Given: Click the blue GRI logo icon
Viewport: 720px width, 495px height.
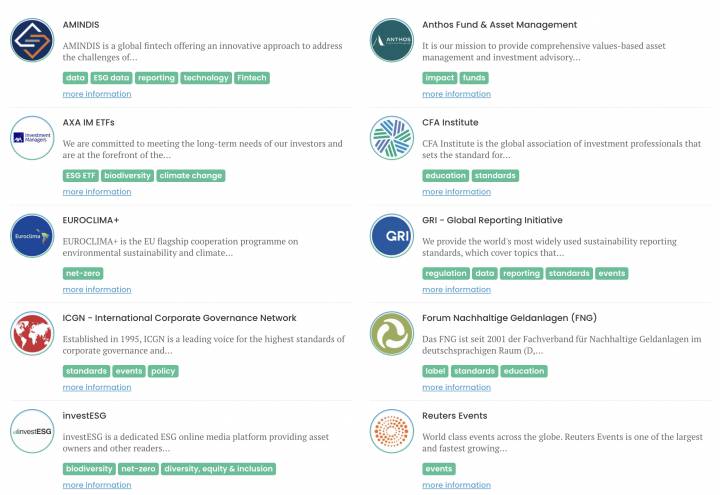Looking at the screenshot, I should [392, 236].
